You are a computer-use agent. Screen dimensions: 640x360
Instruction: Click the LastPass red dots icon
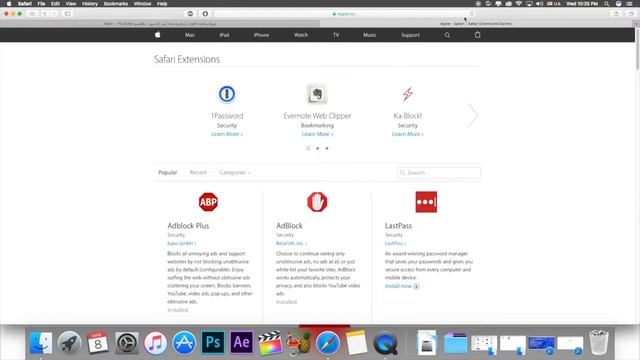tap(426, 202)
